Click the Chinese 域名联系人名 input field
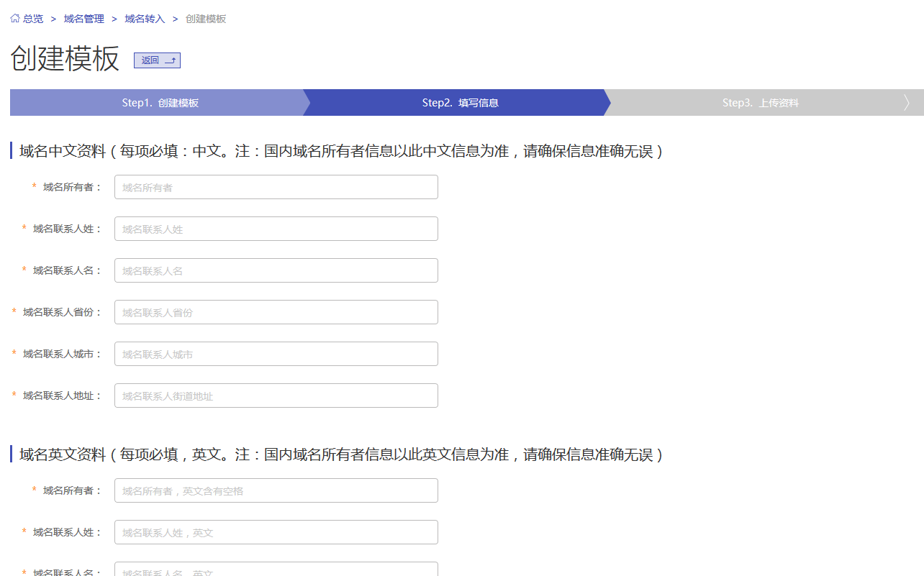This screenshot has width=924, height=576. (276, 270)
